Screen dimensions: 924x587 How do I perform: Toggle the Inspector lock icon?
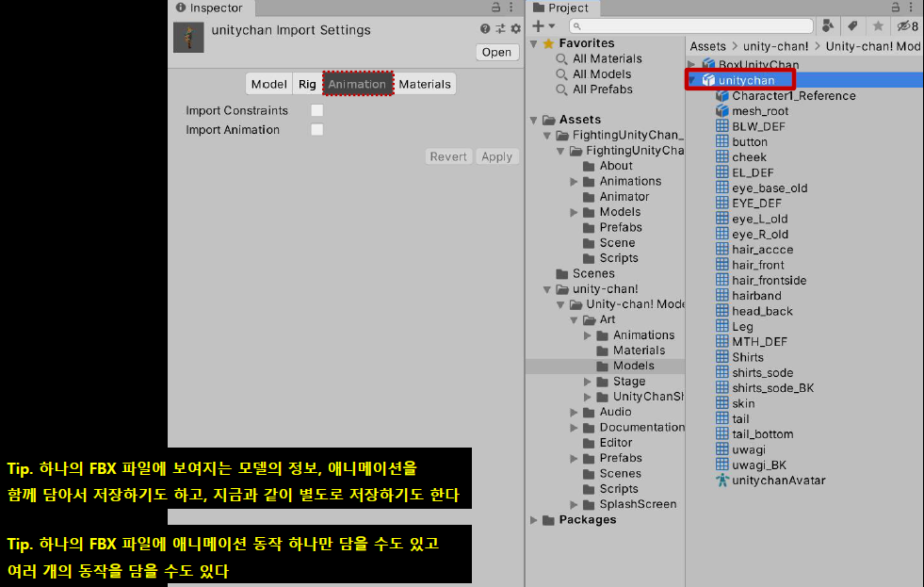(x=495, y=8)
